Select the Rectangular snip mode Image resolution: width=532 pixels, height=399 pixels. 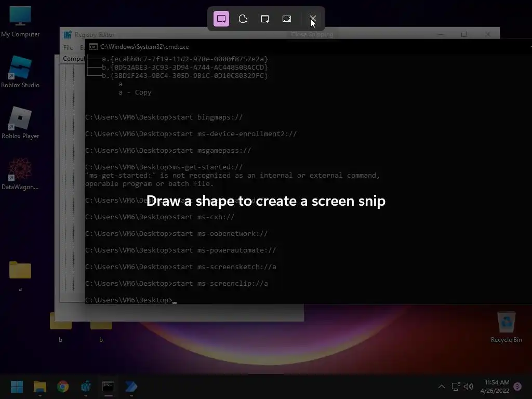click(x=221, y=19)
